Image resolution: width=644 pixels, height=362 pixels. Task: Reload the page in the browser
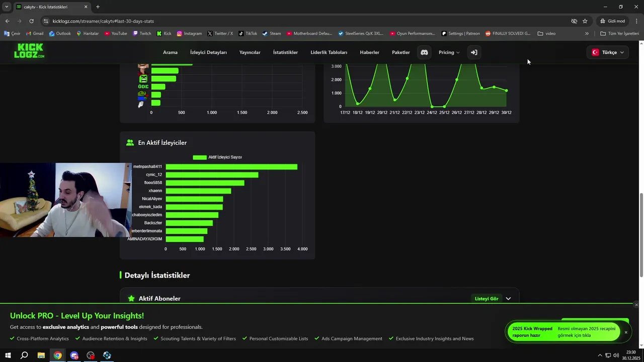click(x=31, y=21)
